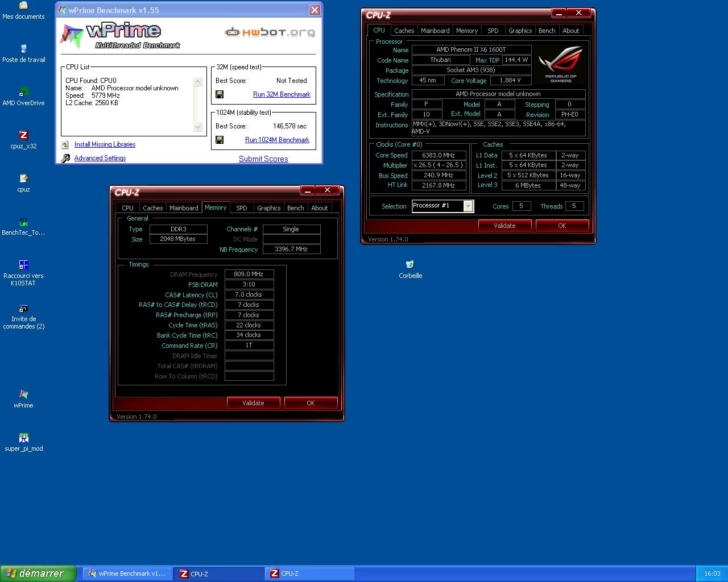Click OK in the CPU-Z Memory window
This screenshot has height=582, width=728.
tap(311, 403)
